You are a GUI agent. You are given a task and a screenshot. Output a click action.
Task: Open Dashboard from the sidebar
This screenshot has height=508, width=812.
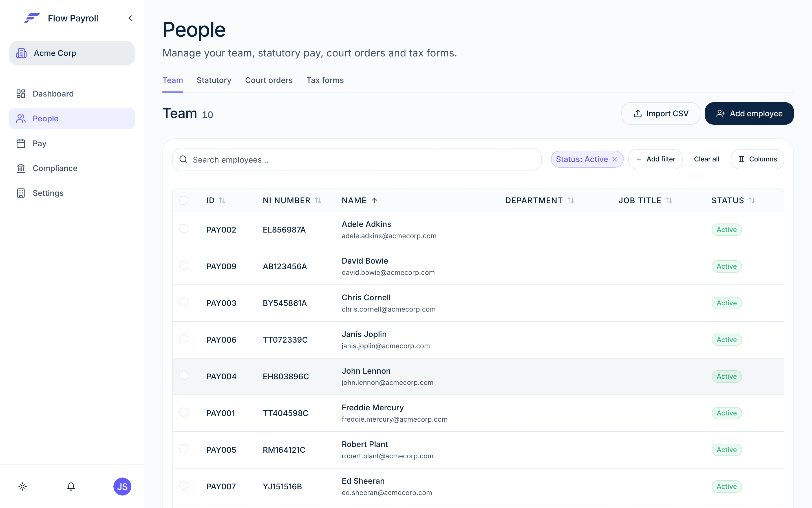[x=72, y=94]
